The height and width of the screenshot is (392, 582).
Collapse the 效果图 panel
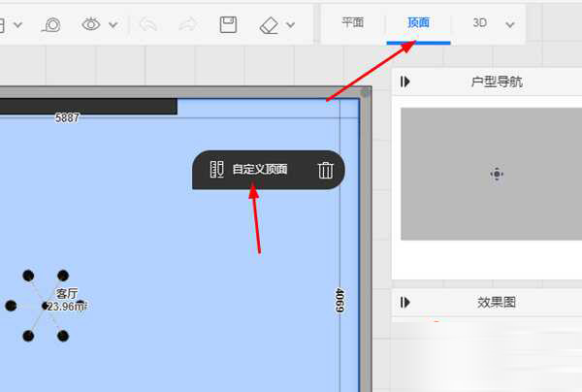click(405, 302)
